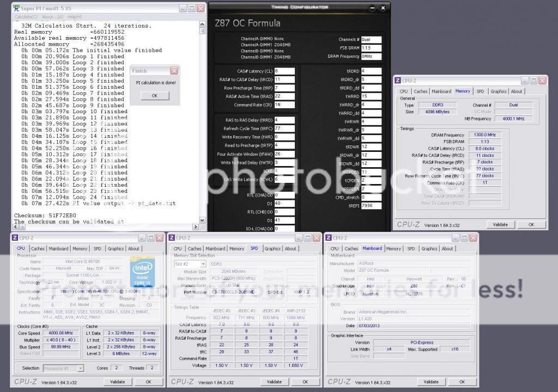Open Help menu in Super PI
This screenshot has width=558, height=392.
click(x=74, y=17)
